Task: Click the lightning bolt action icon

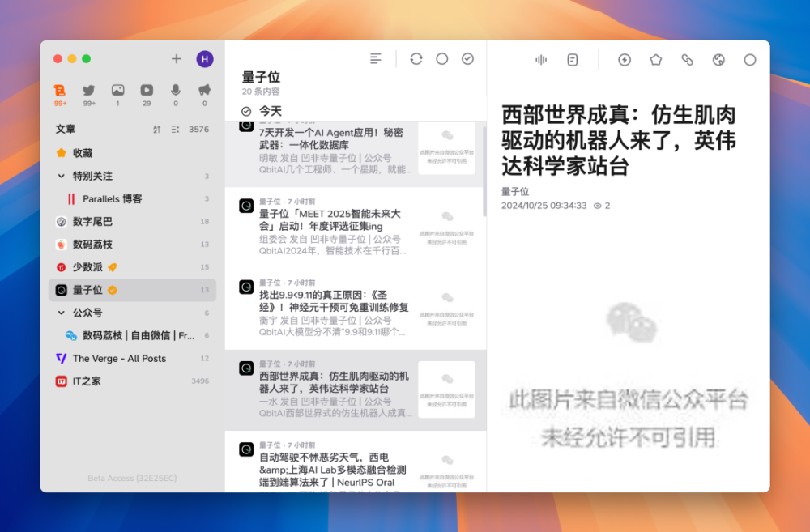Action: click(x=625, y=60)
